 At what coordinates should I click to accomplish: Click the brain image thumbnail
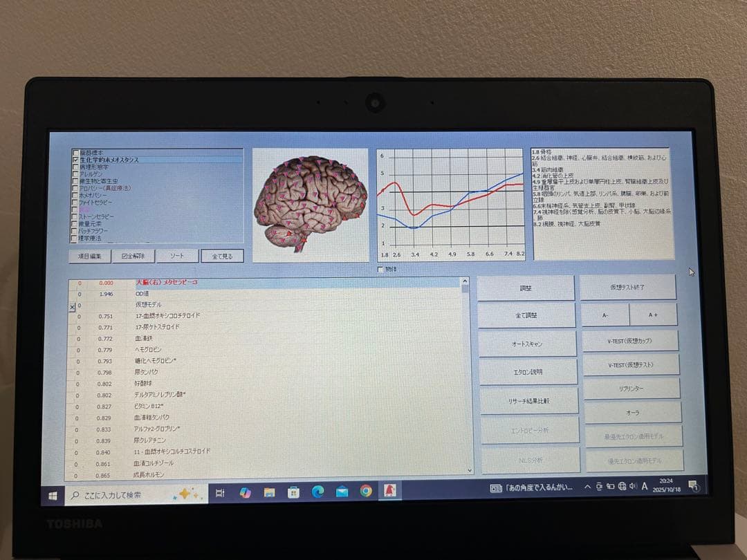309,204
